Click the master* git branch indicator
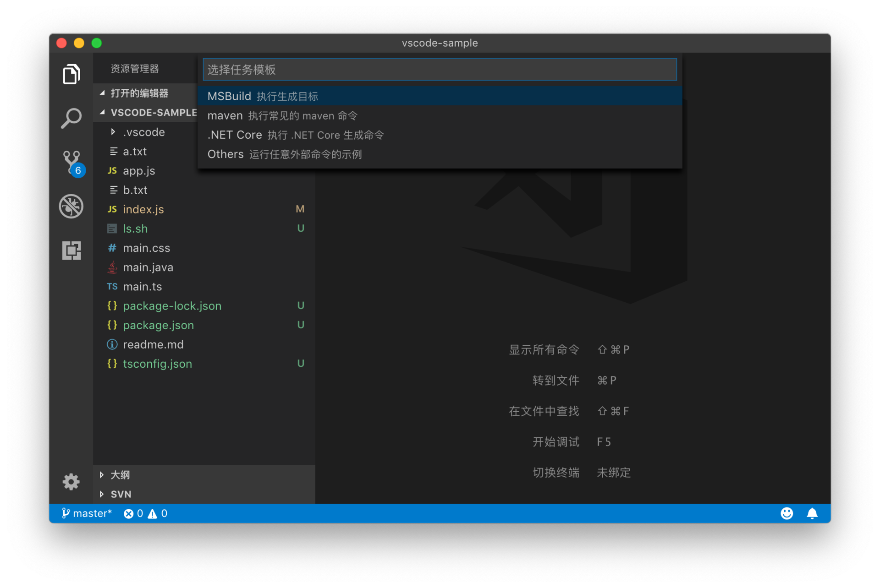Image resolution: width=880 pixels, height=588 pixels. [87, 513]
